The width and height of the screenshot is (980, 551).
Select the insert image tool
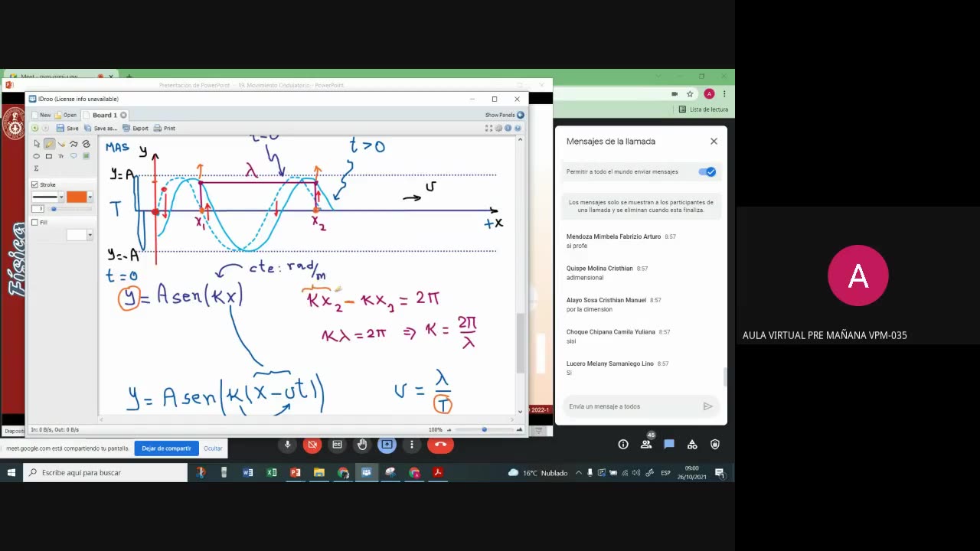(x=86, y=156)
